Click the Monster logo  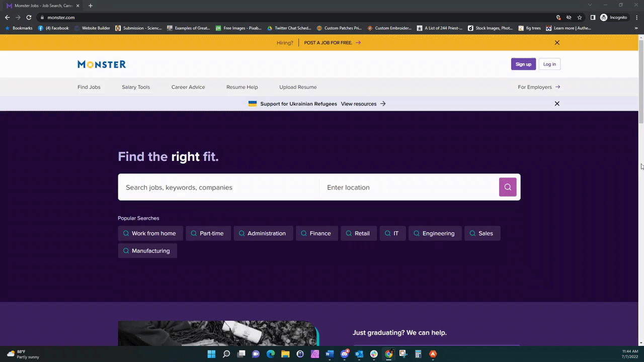pyautogui.click(x=102, y=64)
